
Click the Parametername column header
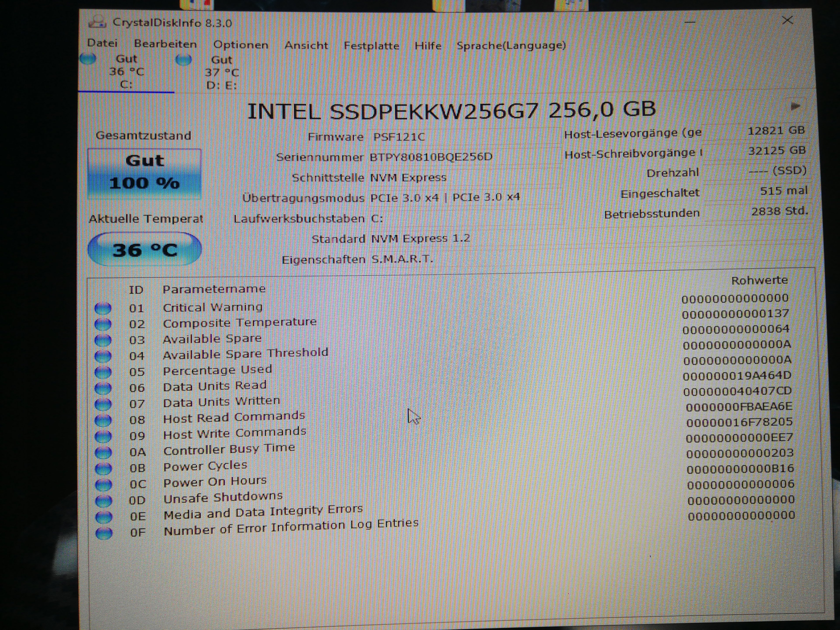214,289
